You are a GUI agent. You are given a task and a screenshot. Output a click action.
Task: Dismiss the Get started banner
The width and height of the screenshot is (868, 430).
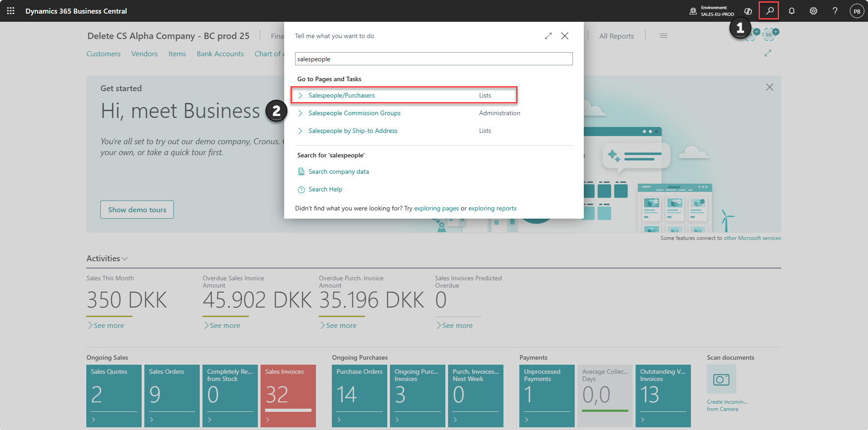769,87
